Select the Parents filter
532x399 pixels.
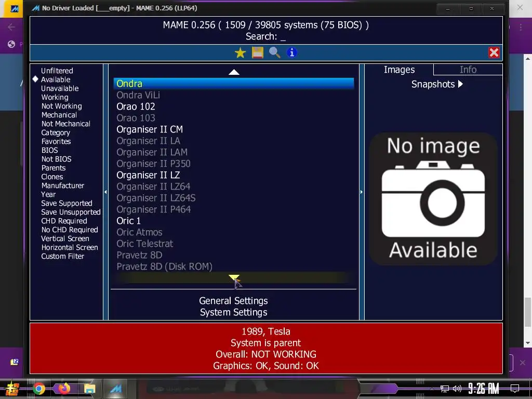(x=54, y=168)
